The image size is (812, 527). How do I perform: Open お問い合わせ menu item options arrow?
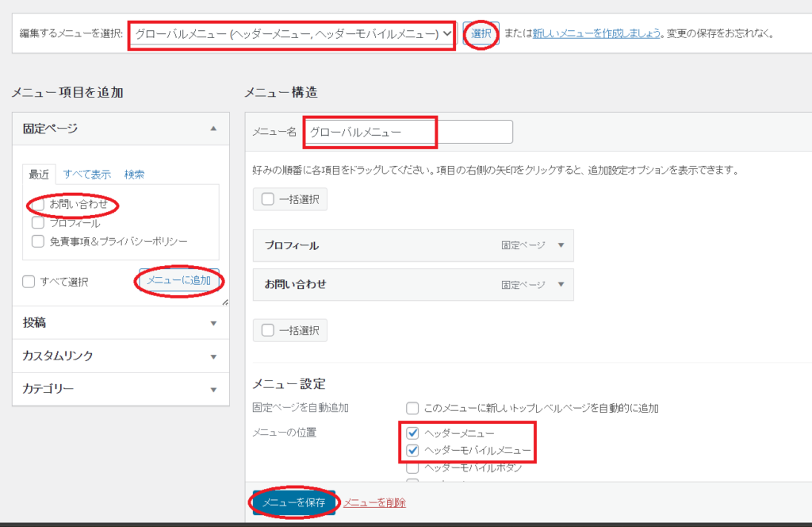point(561,284)
